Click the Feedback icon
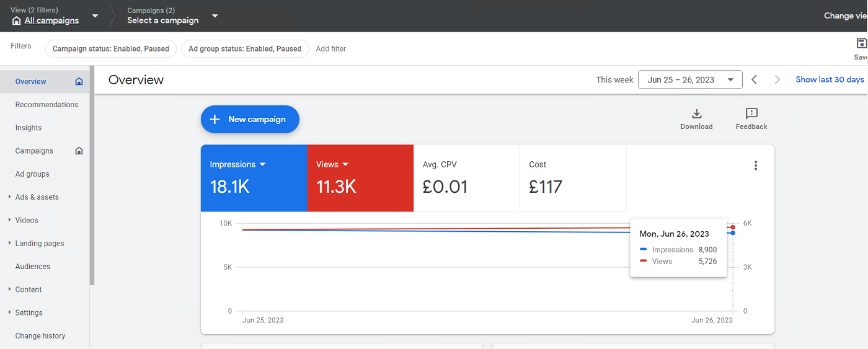The height and width of the screenshot is (349, 868). click(x=751, y=113)
